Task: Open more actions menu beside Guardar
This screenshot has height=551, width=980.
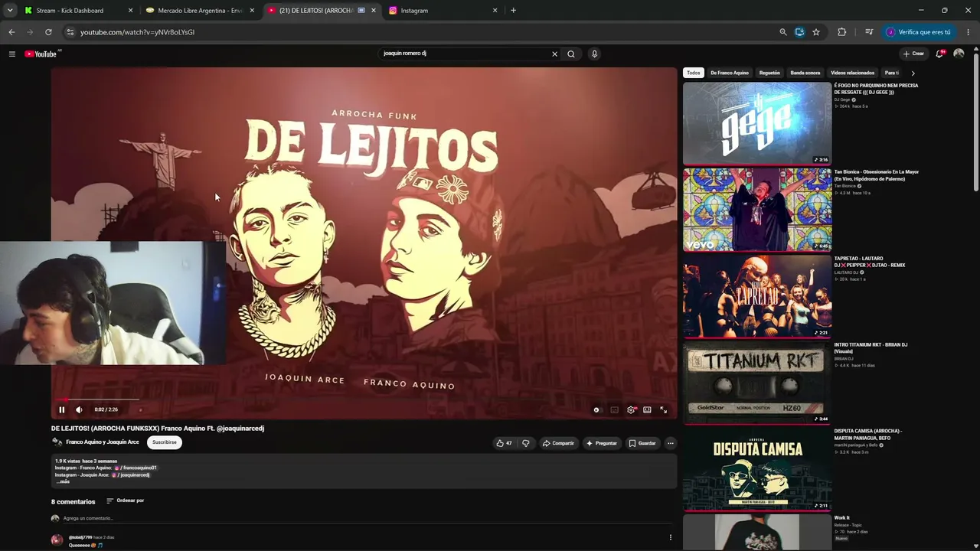Action: 671,443
